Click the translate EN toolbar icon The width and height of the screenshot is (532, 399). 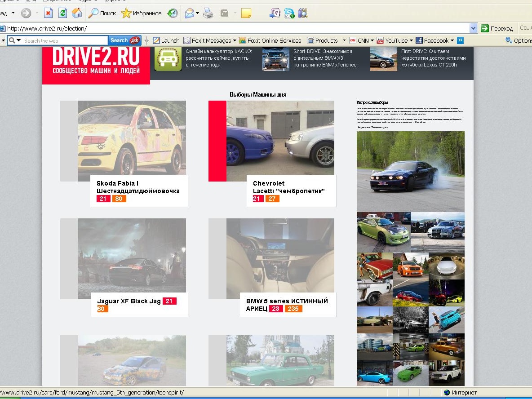point(275,13)
